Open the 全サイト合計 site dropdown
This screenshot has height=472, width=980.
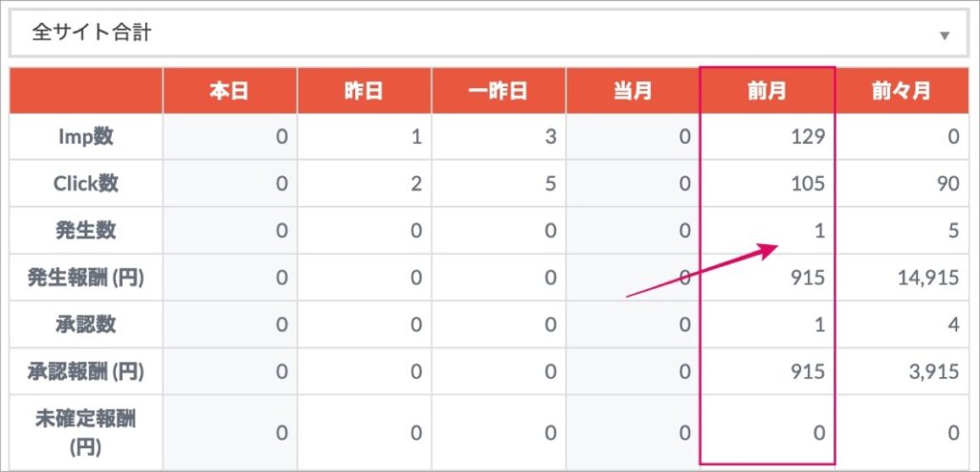(489, 34)
